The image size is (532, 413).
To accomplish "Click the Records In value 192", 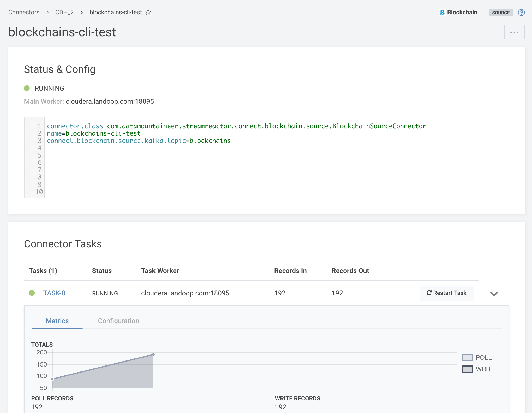I will 280,293.
